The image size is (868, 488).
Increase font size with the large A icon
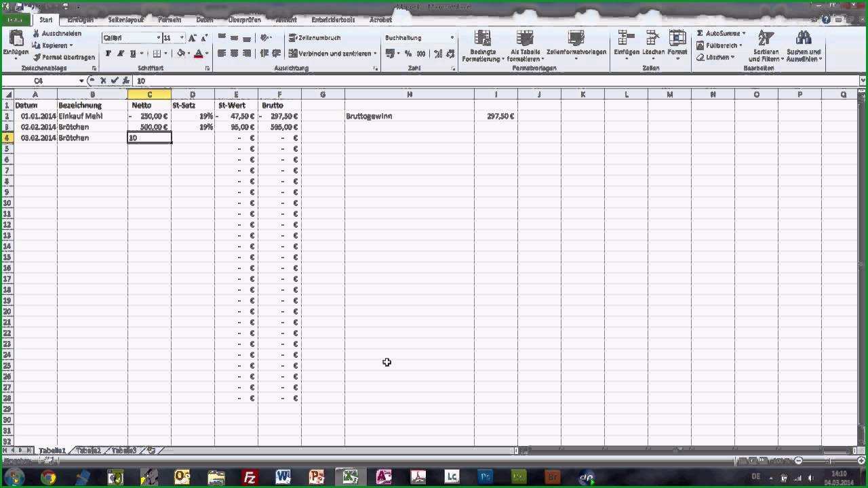[193, 38]
